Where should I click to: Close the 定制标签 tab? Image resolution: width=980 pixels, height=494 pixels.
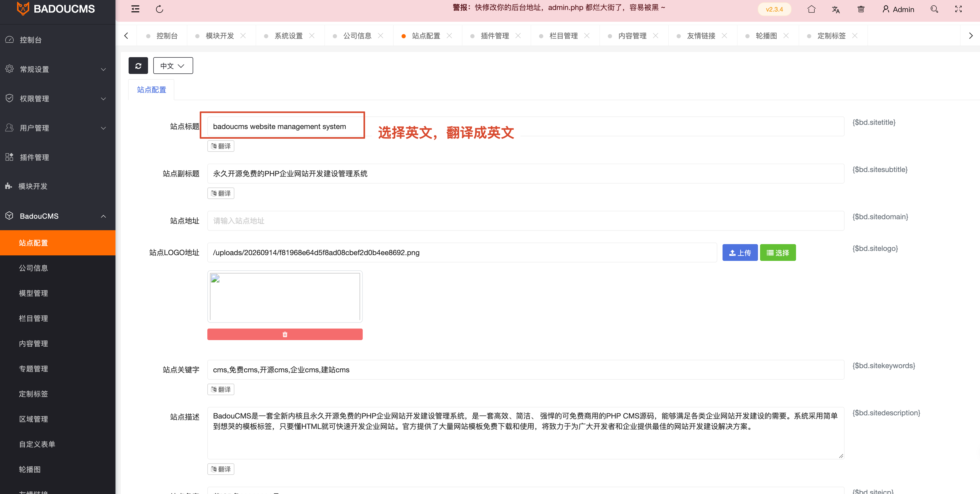[x=855, y=35]
